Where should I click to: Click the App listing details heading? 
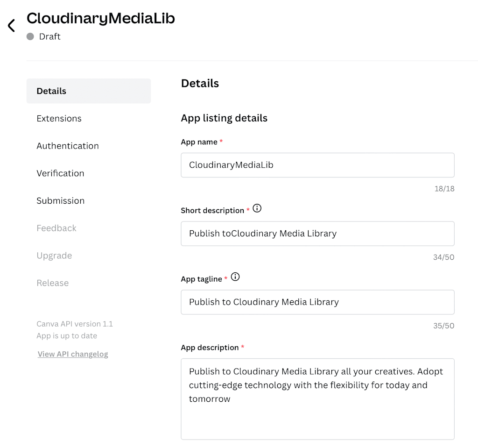224,118
